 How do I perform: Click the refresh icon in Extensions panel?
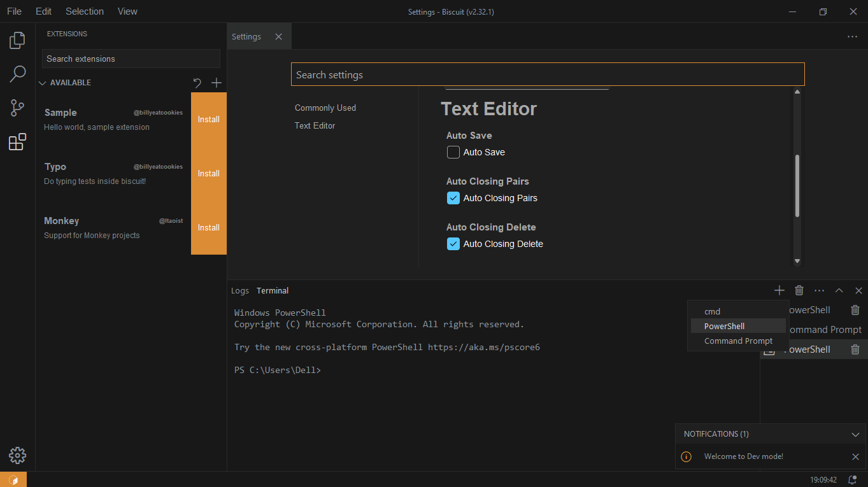coord(196,83)
